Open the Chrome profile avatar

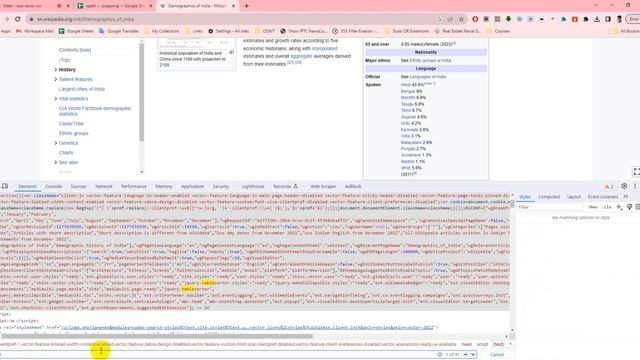(619, 19)
